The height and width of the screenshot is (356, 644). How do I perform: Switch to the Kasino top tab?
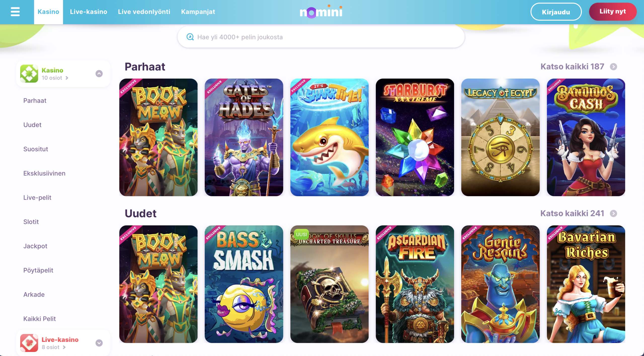(x=48, y=12)
